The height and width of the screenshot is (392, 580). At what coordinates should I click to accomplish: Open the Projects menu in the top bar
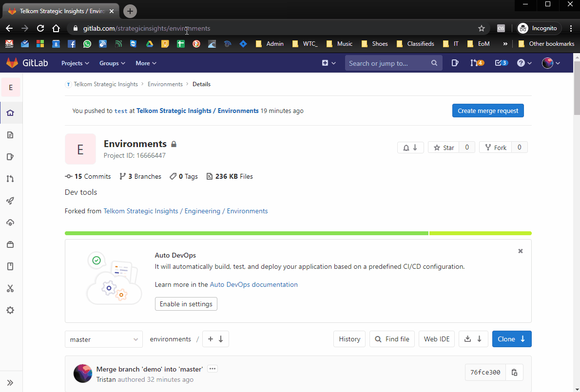tap(75, 63)
